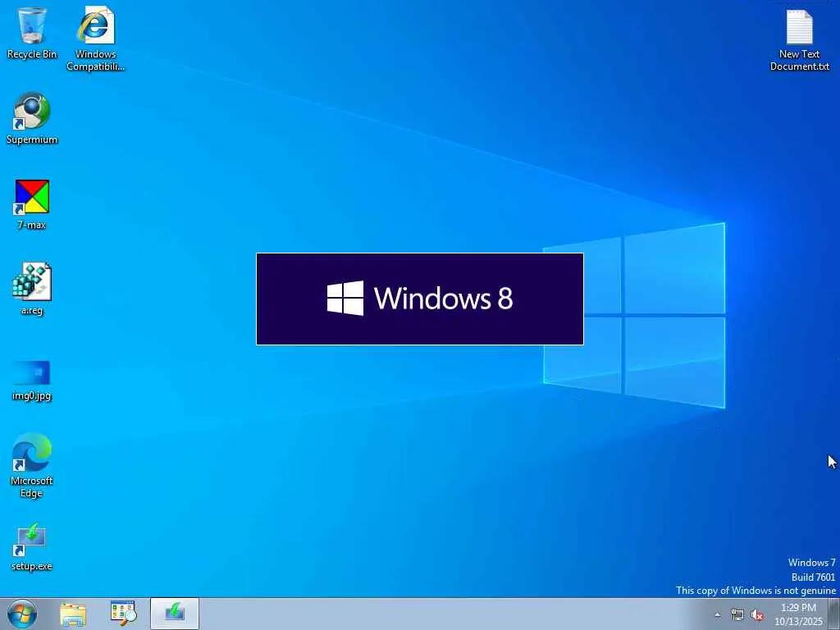Image resolution: width=840 pixels, height=630 pixels.
Task: Select the Recycle Bin desktop icon
Action: [x=32, y=33]
